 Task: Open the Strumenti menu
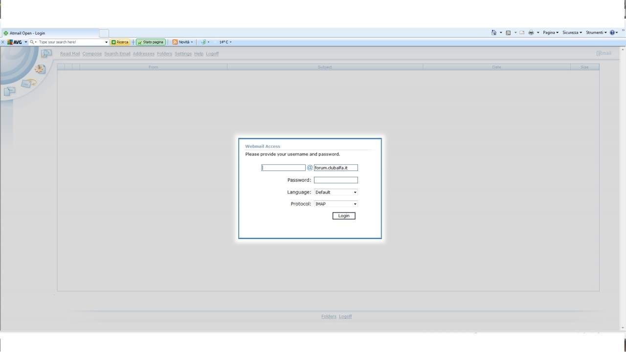[596, 33]
